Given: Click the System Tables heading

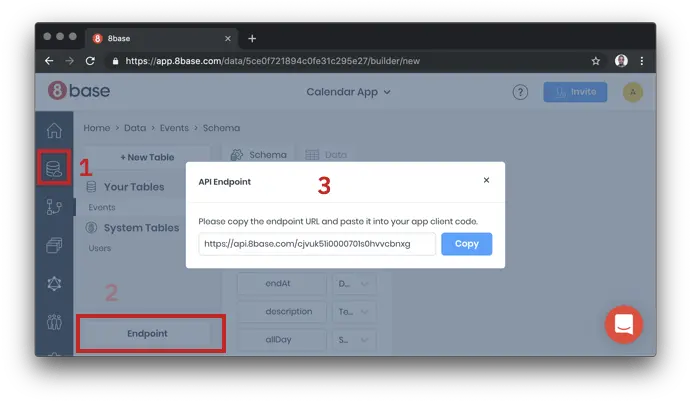Looking at the screenshot, I should click(141, 228).
